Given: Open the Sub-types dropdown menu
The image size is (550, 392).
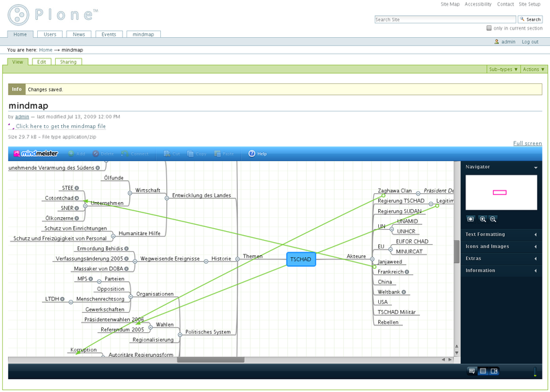Looking at the screenshot, I should [x=503, y=69].
